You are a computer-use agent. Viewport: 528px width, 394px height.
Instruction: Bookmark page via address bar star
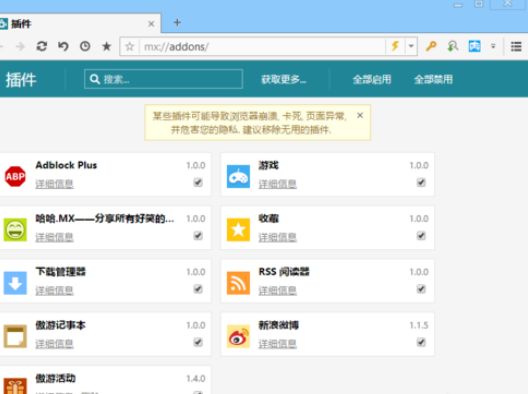click(130, 46)
